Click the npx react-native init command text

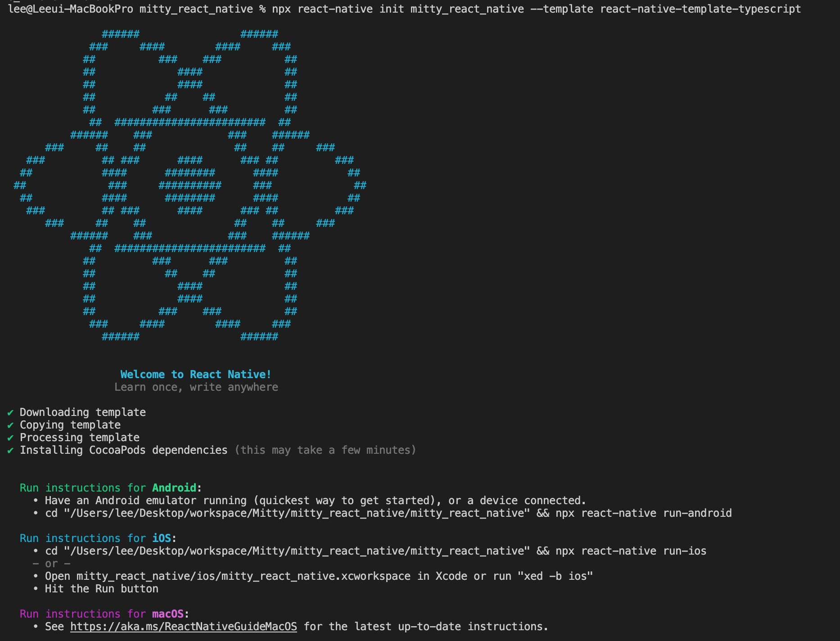(x=537, y=9)
